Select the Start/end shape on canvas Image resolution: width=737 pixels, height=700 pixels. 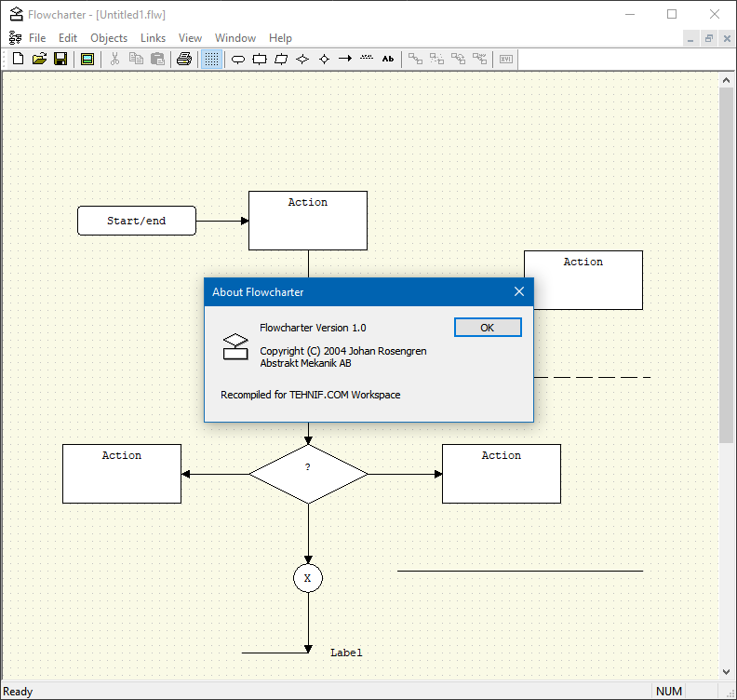click(136, 221)
